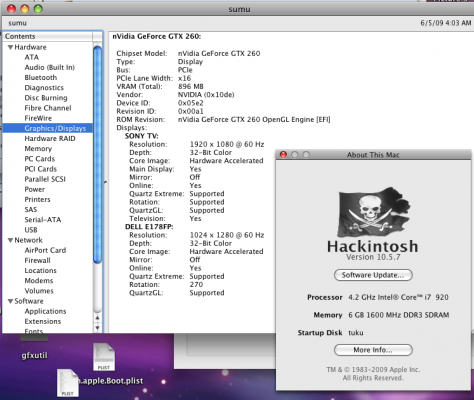Click the Startup Disk name tuku

[x=356, y=333]
